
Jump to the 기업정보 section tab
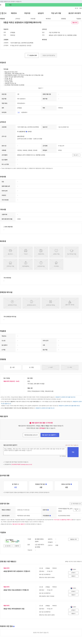pyautogui.click(x=78, y=19)
